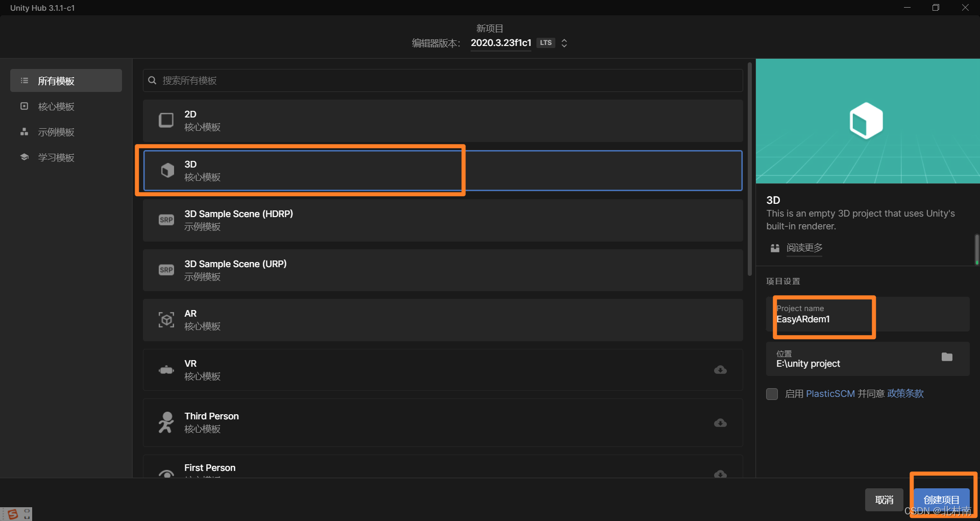The width and height of the screenshot is (980, 521).
Task: Open the PlasticSCM link
Action: pos(830,394)
